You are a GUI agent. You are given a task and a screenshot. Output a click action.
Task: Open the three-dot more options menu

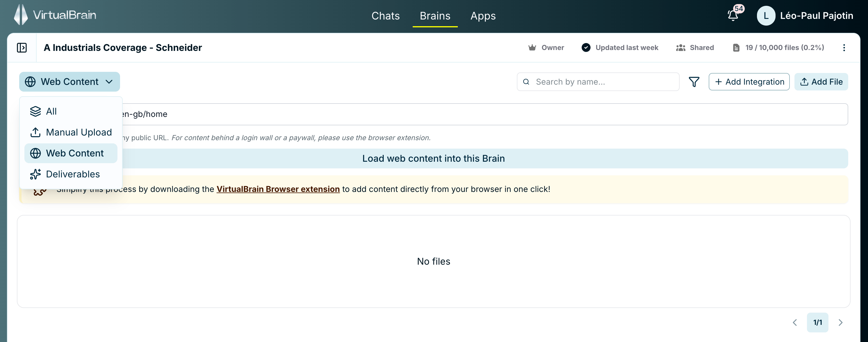click(x=844, y=47)
